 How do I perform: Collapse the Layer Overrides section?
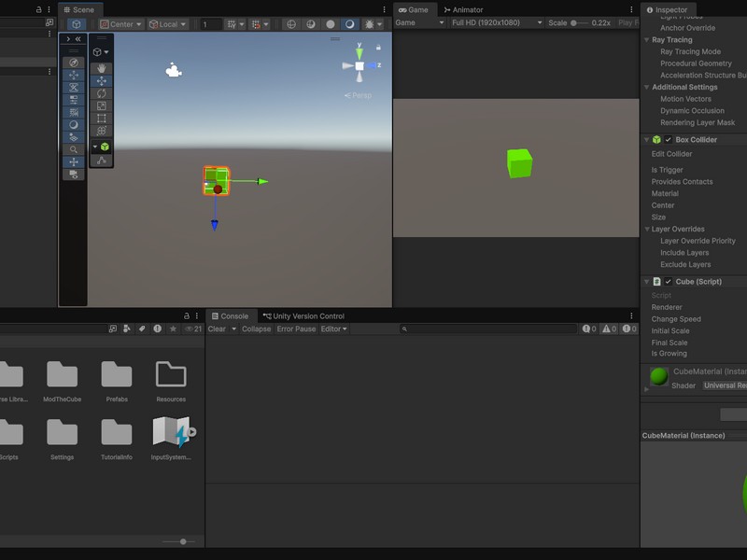coord(646,229)
